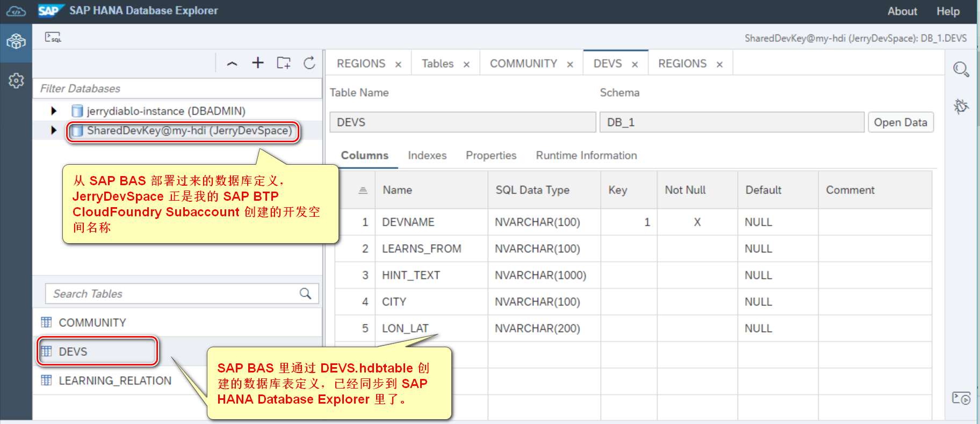Screen dimensions: 980x424
Task: Close the Tables tab
Action: pos(467,64)
